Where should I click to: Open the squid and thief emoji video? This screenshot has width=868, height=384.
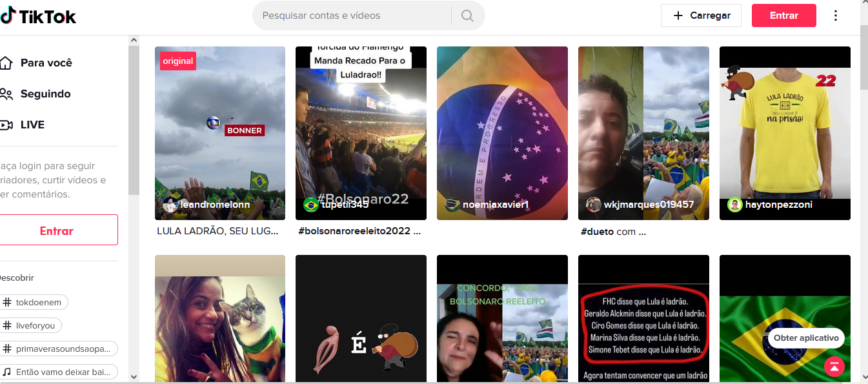[x=361, y=318]
